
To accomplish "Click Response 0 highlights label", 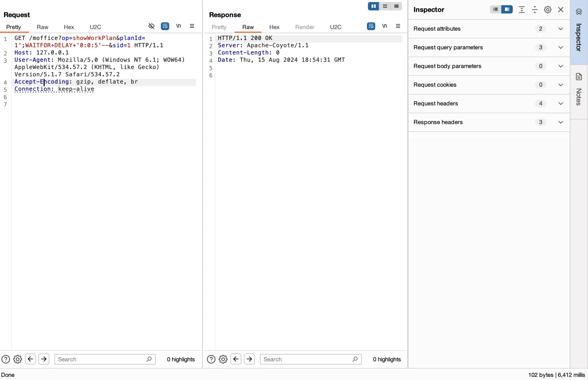I will click(387, 359).
